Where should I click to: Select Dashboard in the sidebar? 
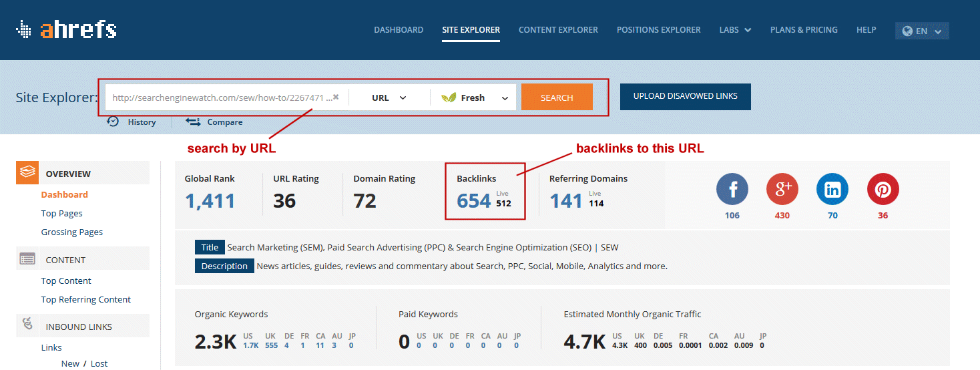tap(65, 194)
